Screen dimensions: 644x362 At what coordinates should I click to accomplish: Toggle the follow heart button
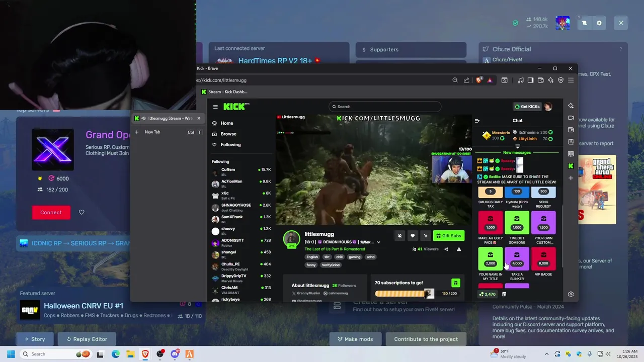[413, 236]
